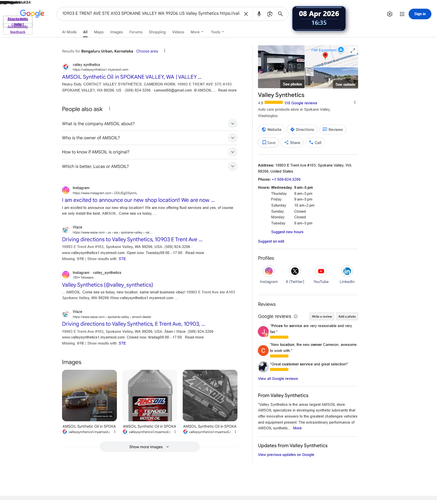The height and width of the screenshot is (500, 440).
Task: Click the Sign in button
Action: 420,14
